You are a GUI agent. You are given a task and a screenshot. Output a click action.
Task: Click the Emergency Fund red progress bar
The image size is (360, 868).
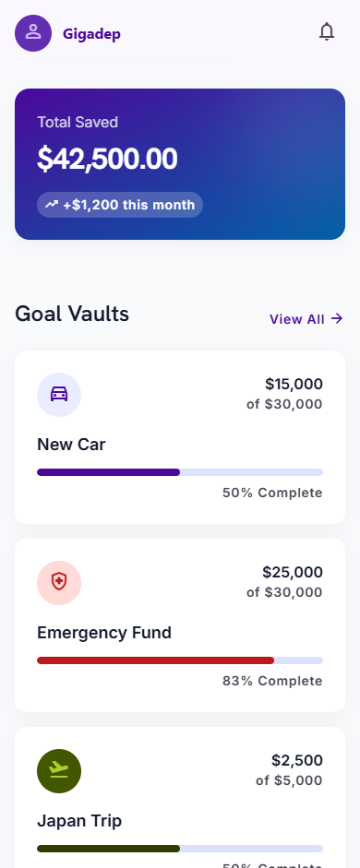(x=180, y=660)
